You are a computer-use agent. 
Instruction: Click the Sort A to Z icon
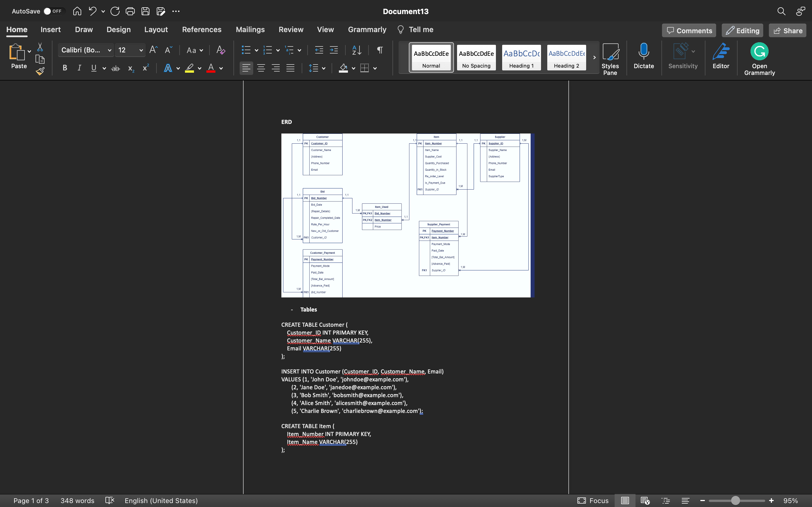click(x=357, y=50)
